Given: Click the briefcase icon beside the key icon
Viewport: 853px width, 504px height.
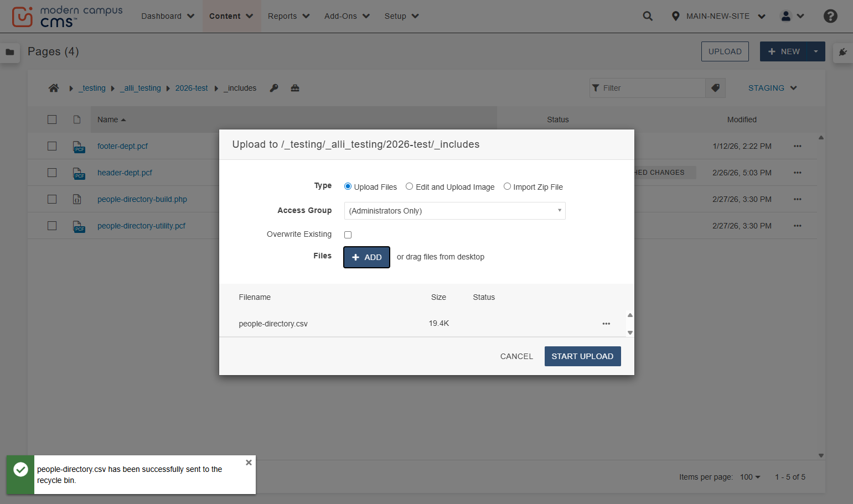Looking at the screenshot, I should point(295,88).
